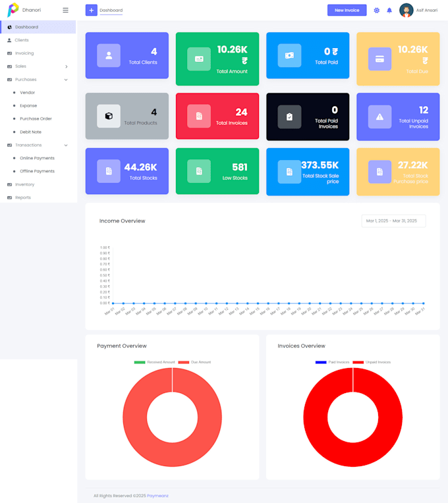Click the New Invoice button

[347, 11]
